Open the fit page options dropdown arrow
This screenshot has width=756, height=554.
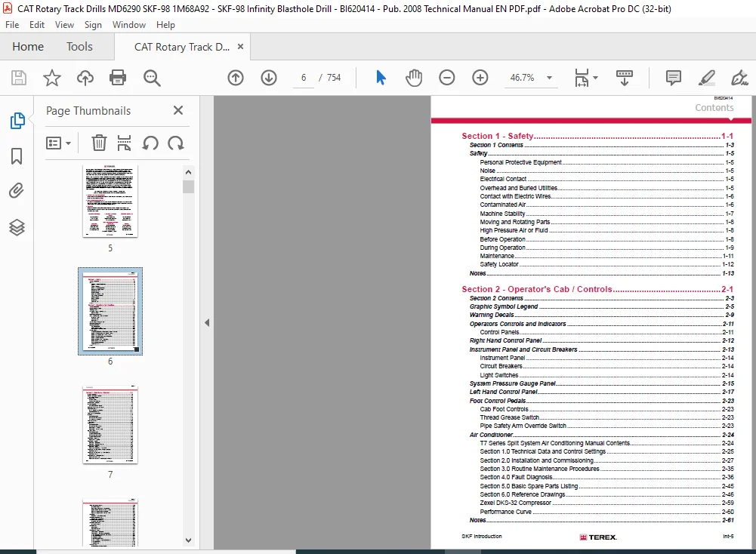595,78
